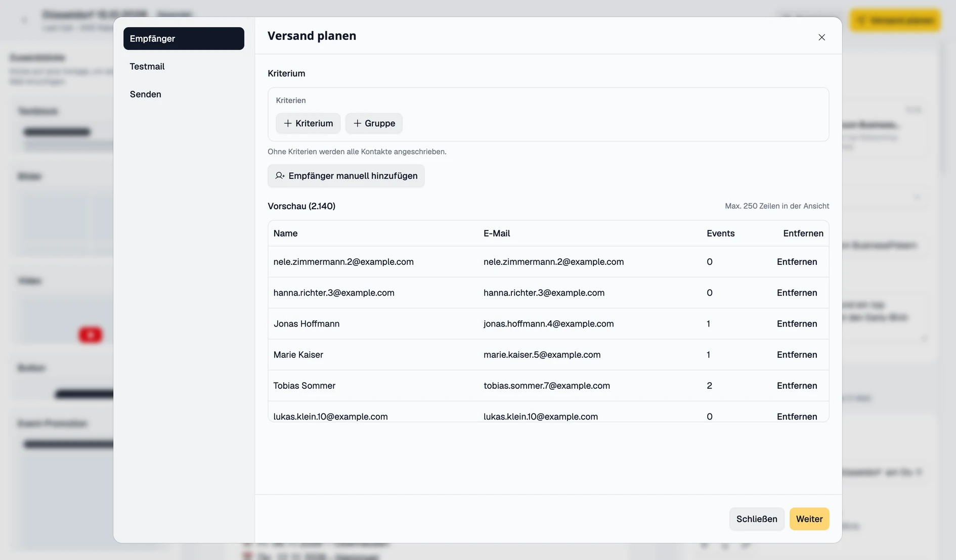The width and height of the screenshot is (956, 560).
Task: Select the name Tobias Sommer
Action: pyautogui.click(x=304, y=386)
